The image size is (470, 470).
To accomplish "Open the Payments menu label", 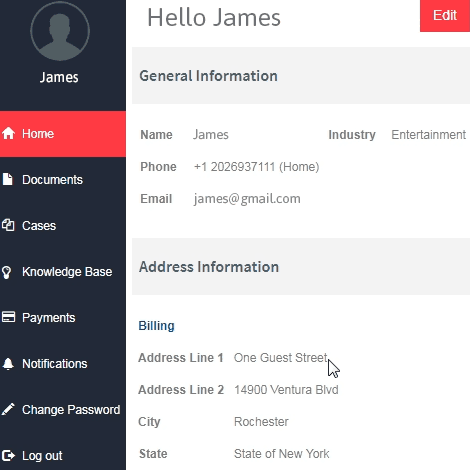I will 49,318.
